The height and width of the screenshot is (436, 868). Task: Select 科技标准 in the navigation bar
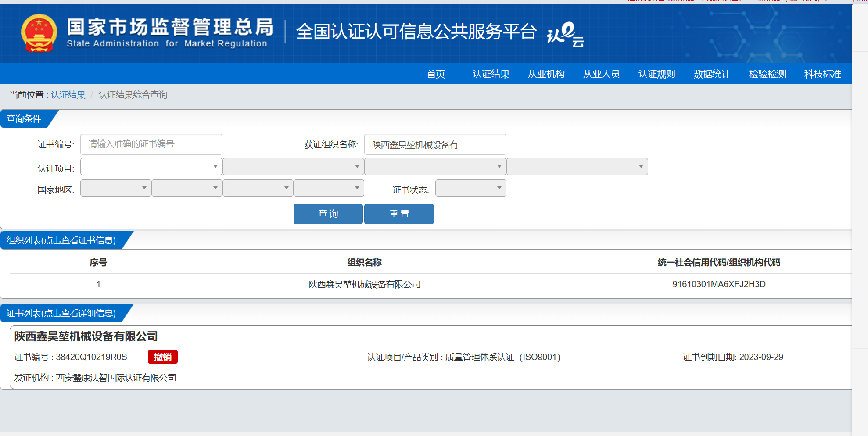point(823,74)
